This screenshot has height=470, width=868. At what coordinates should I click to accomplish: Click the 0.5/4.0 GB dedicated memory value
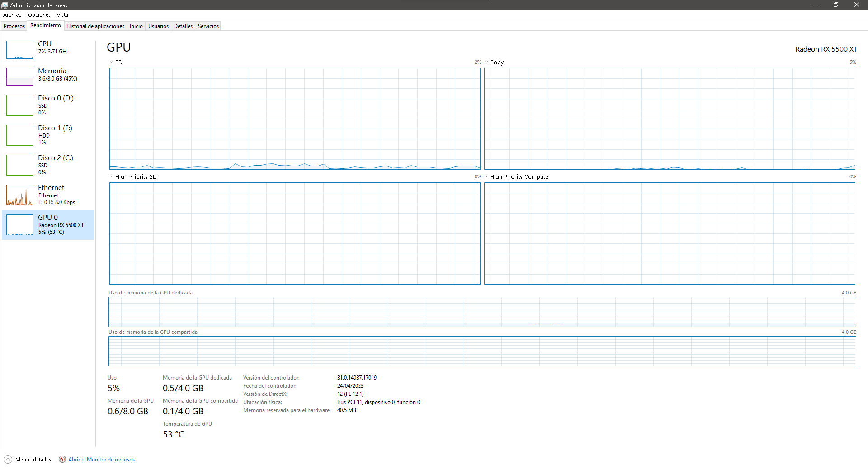[183, 388]
